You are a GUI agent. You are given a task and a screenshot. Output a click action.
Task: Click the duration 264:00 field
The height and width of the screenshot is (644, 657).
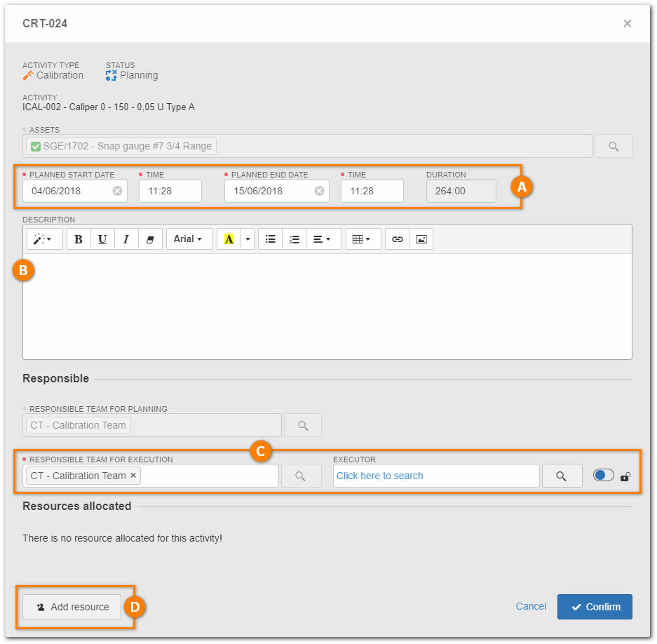(461, 191)
